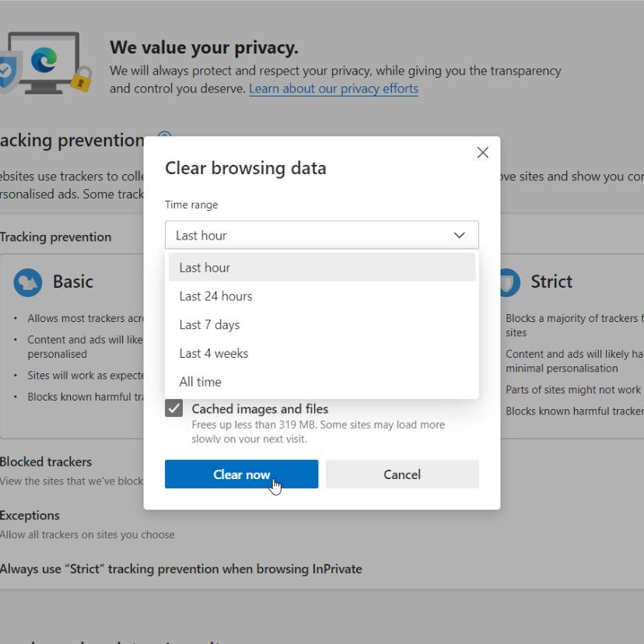The height and width of the screenshot is (644, 644).
Task: Click "View the sites that we've blocked"
Action: point(71,481)
